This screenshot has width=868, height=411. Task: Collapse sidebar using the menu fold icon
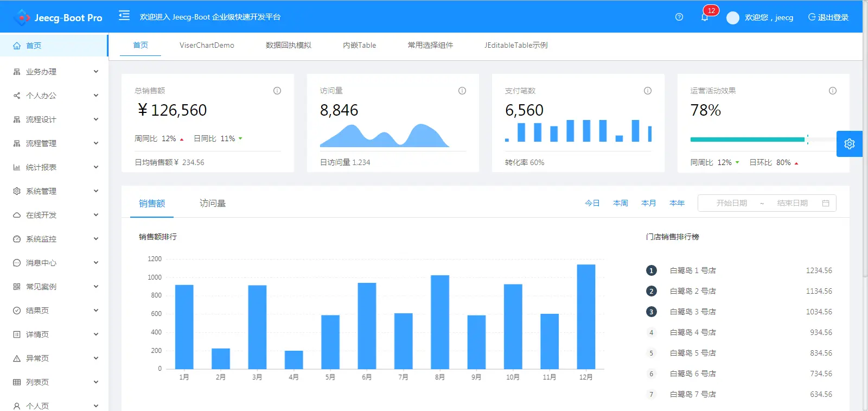[124, 16]
